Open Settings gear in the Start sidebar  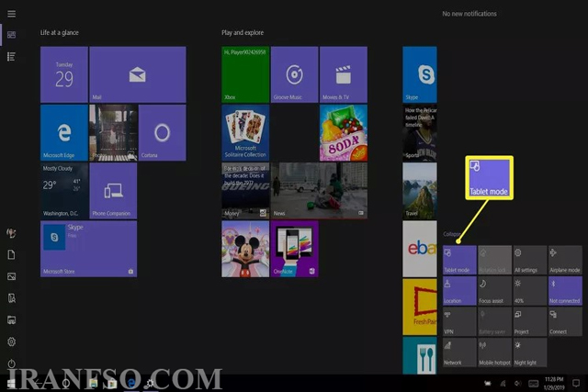(x=11, y=342)
